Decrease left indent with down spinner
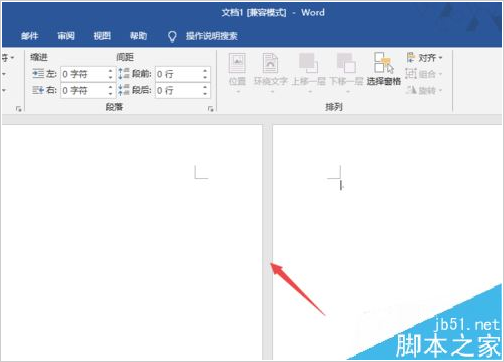The image size is (504, 362). [111, 78]
